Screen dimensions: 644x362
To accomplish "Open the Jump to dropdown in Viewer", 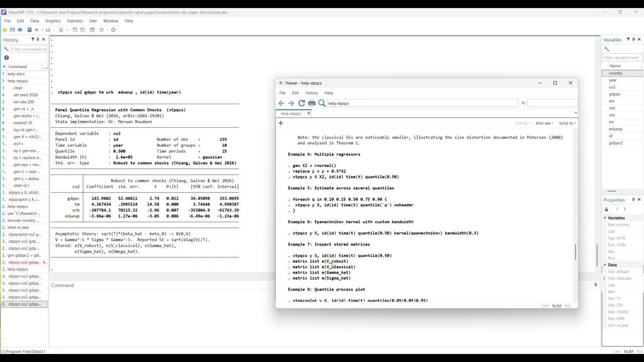I will tap(567, 123).
